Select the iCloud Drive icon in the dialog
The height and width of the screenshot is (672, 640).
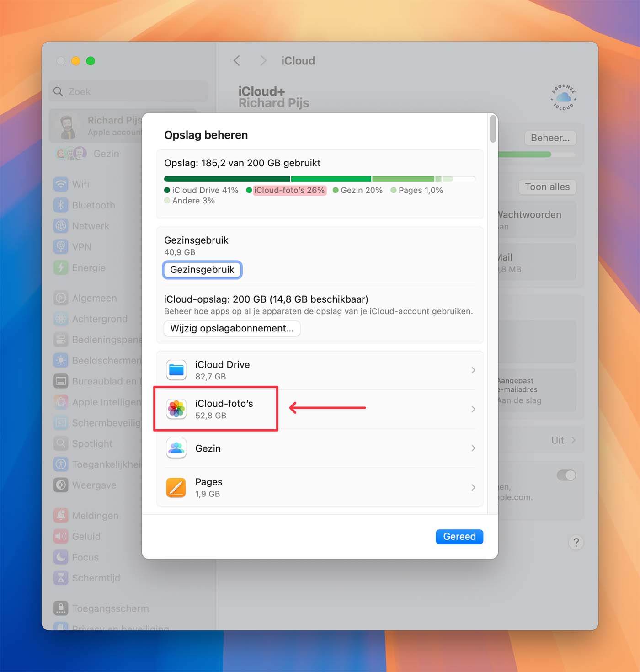coord(176,370)
